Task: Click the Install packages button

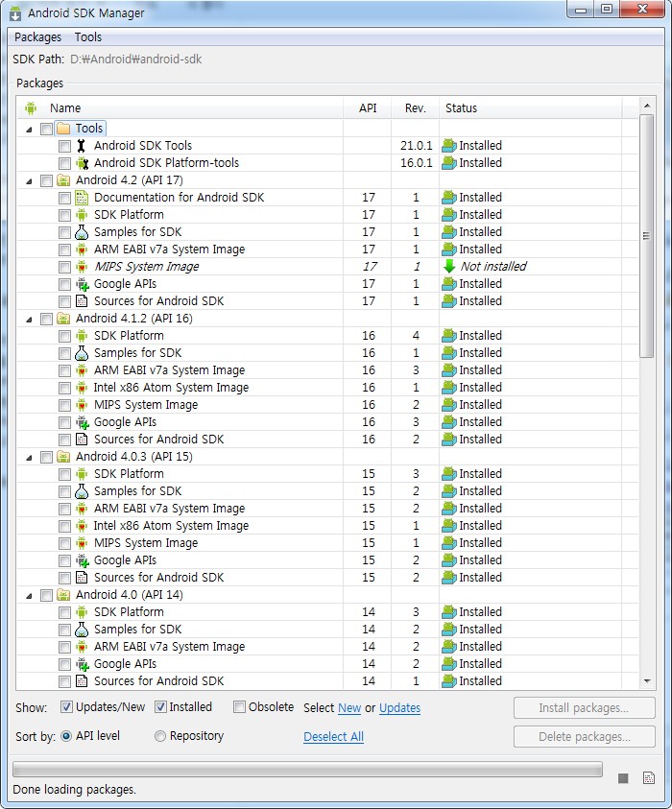Action: [585, 708]
